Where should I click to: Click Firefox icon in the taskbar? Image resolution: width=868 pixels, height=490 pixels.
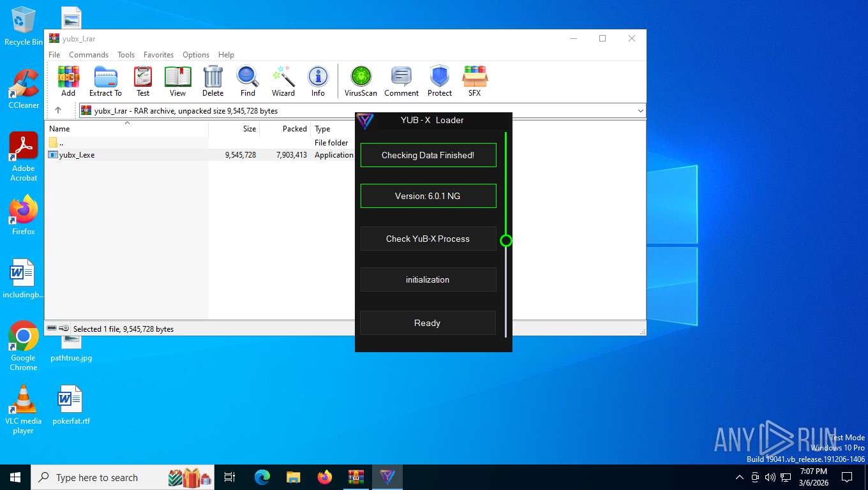point(325,477)
